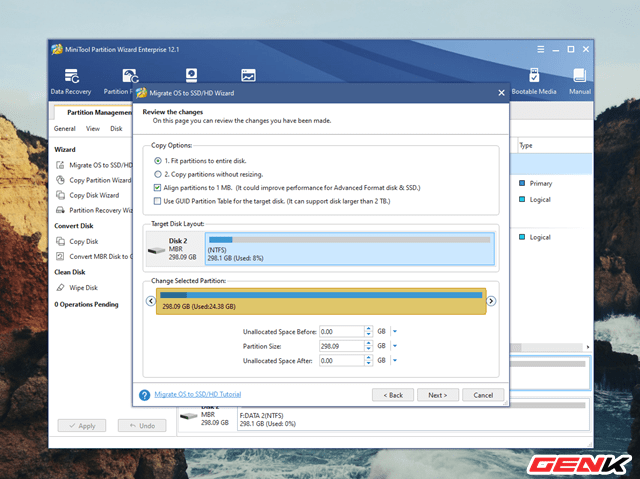640x479 pixels.
Task: Select Fit partitions to entire disk option
Action: (158, 161)
